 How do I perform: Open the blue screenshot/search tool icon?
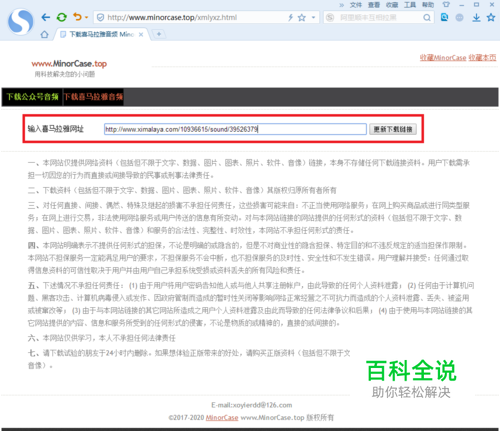[x=444, y=17]
